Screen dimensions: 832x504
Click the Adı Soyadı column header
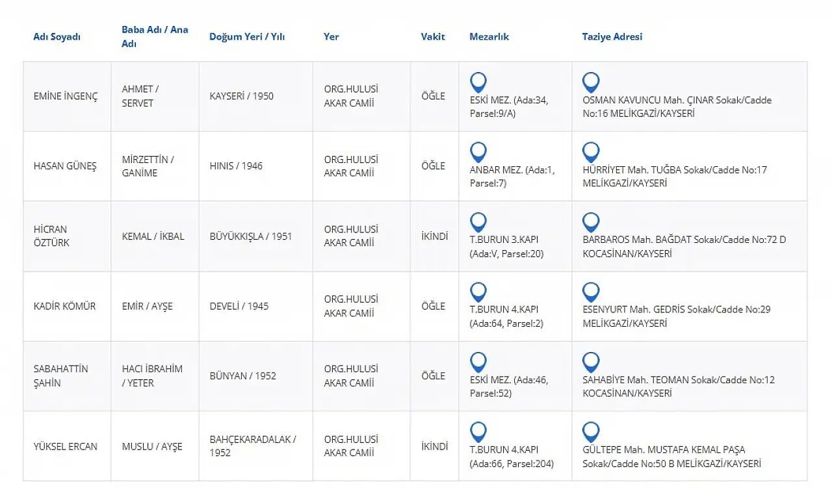coord(57,37)
